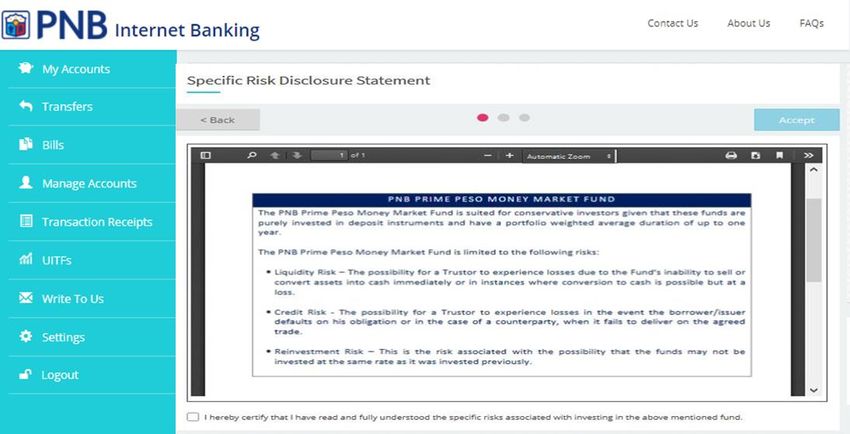Click the PDF bookmark current view icon

[x=780, y=156]
